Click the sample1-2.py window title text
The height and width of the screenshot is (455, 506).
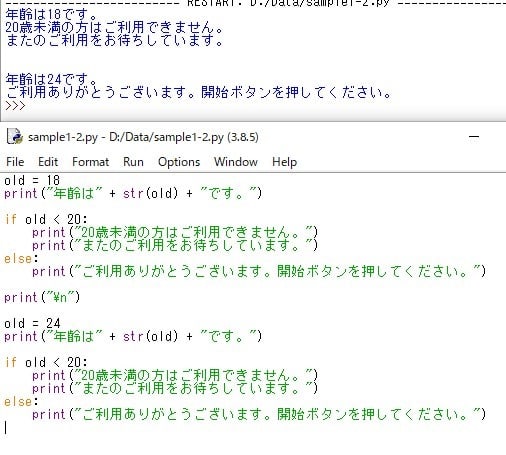(x=143, y=137)
